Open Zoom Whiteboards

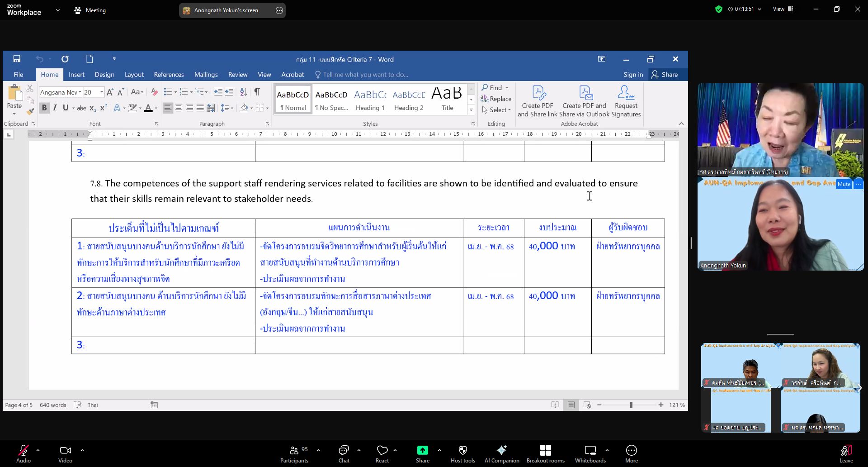[590, 454]
